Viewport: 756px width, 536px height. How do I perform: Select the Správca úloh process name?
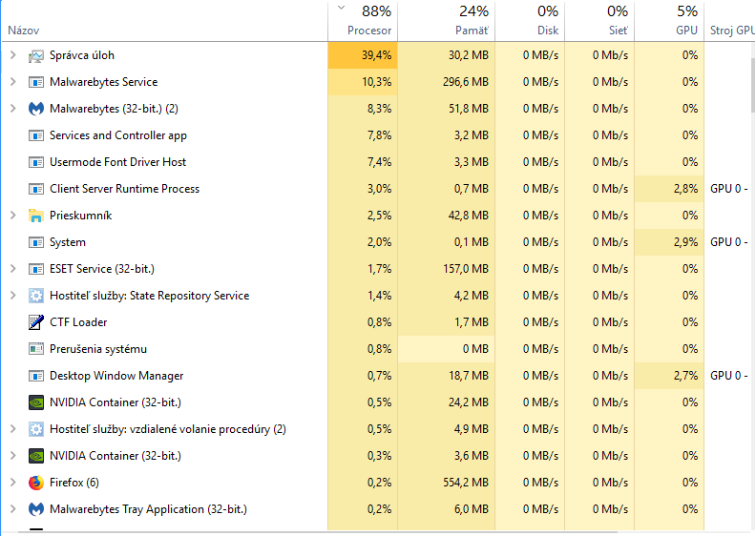82,55
